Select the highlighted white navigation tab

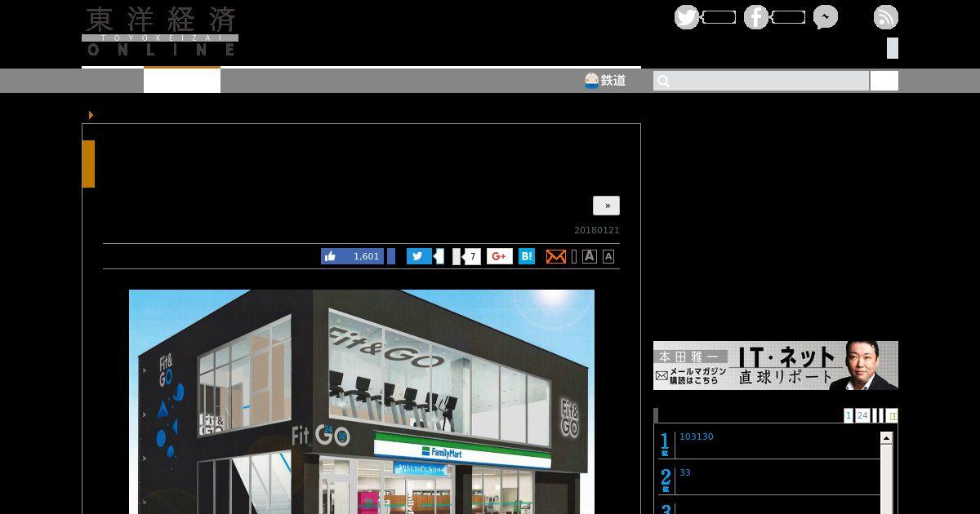[182, 81]
